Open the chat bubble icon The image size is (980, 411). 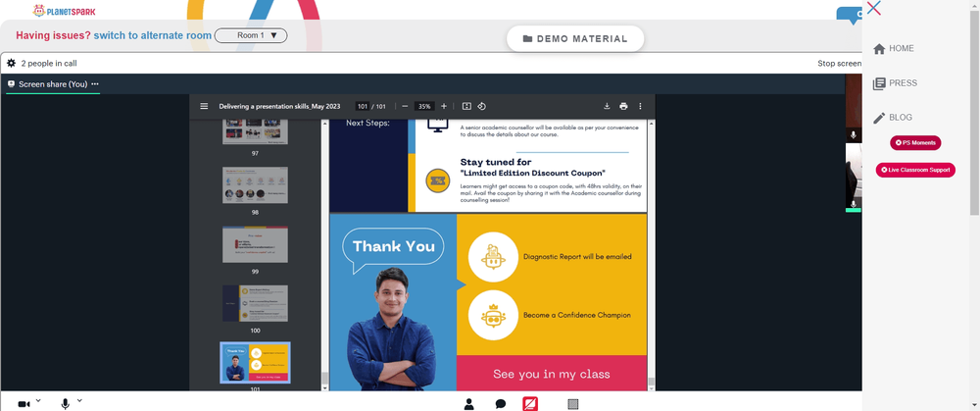coord(501,404)
